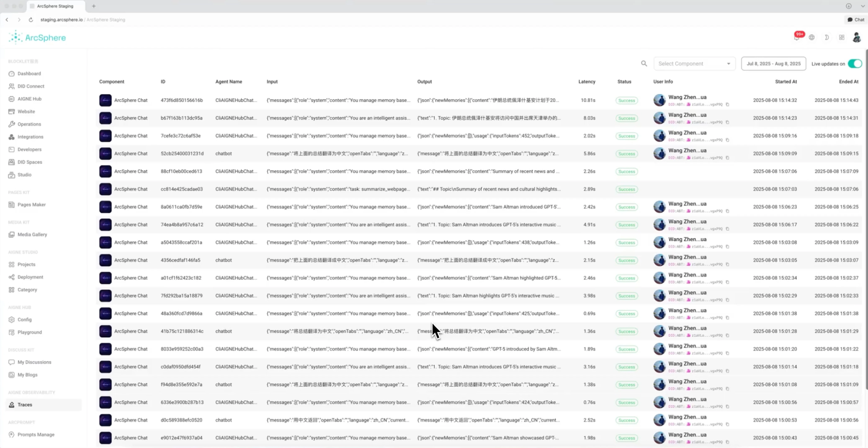Open trace ID 52cb25400031231d
The height and width of the screenshot is (448, 868).
182,153
